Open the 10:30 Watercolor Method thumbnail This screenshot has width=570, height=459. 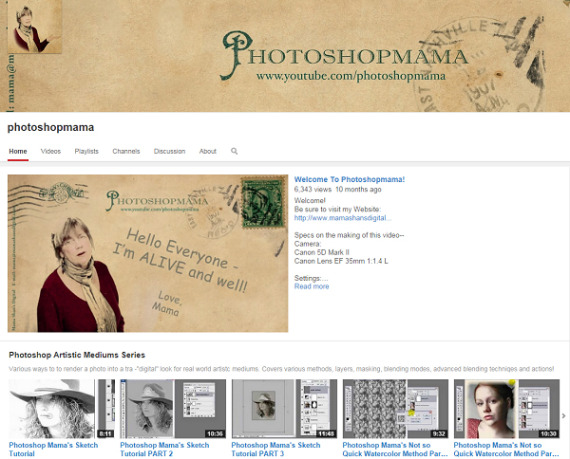(507, 408)
